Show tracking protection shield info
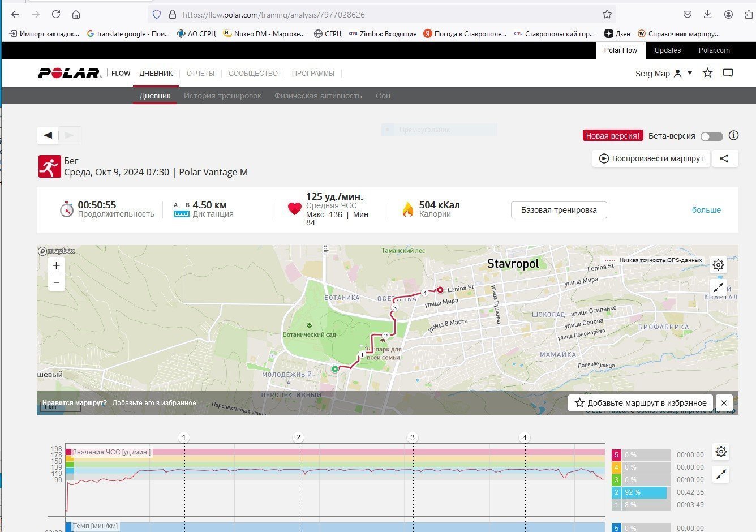The height and width of the screenshot is (532, 756). tap(157, 14)
